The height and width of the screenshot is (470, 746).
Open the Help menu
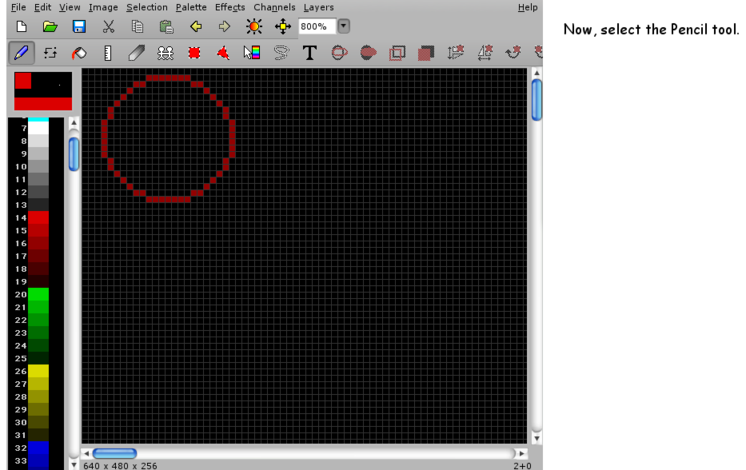pyautogui.click(x=527, y=7)
